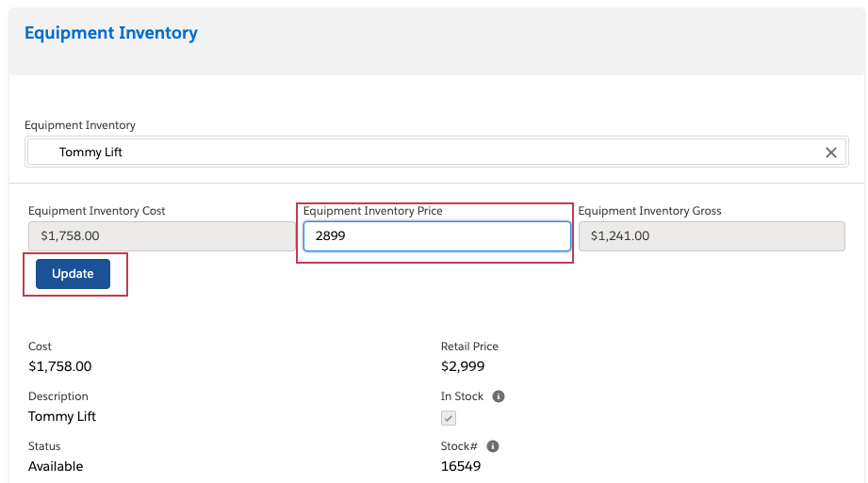Screen dimensions: 868x483
Task: Click the Equipment Inventory Price label
Action: [372, 211]
